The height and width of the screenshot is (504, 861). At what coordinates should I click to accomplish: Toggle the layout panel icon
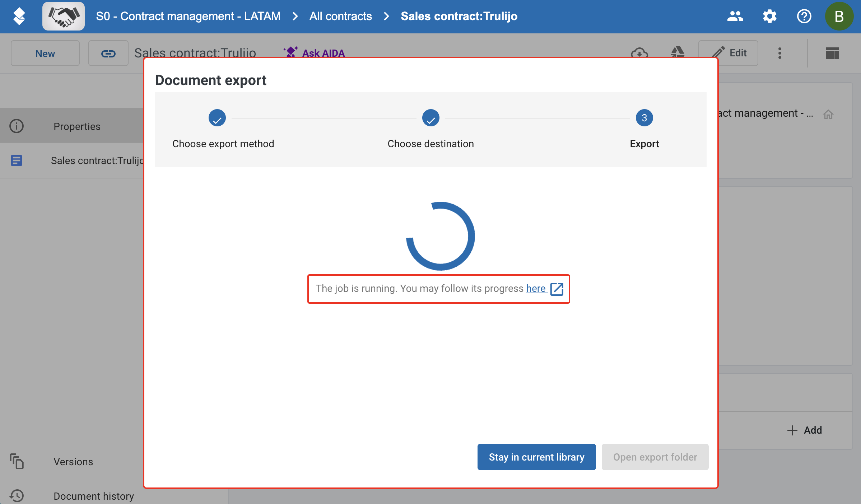(x=832, y=53)
